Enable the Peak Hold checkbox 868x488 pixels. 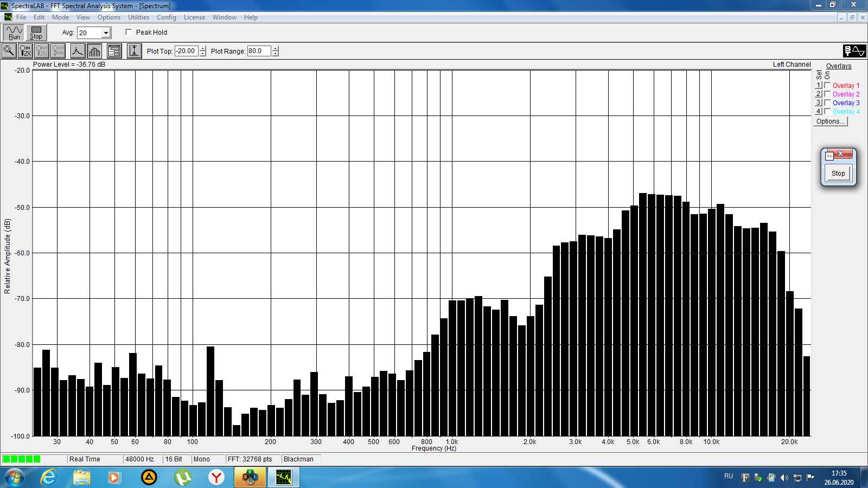point(129,32)
